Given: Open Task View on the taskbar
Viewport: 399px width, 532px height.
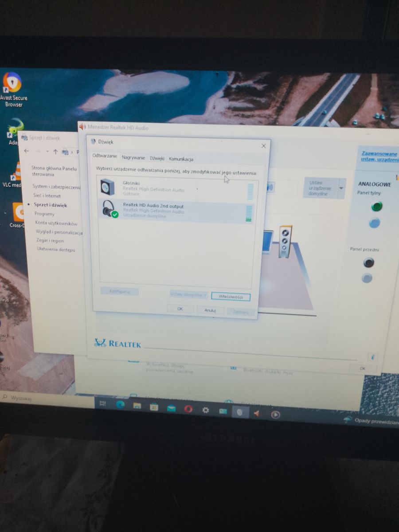Looking at the screenshot, I should point(102,403).
